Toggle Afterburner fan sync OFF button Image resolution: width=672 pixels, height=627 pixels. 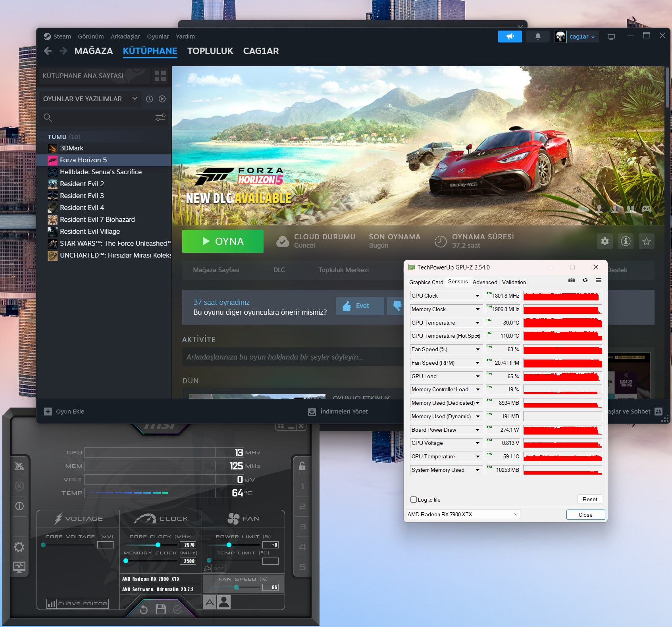[x=214, y=568]
